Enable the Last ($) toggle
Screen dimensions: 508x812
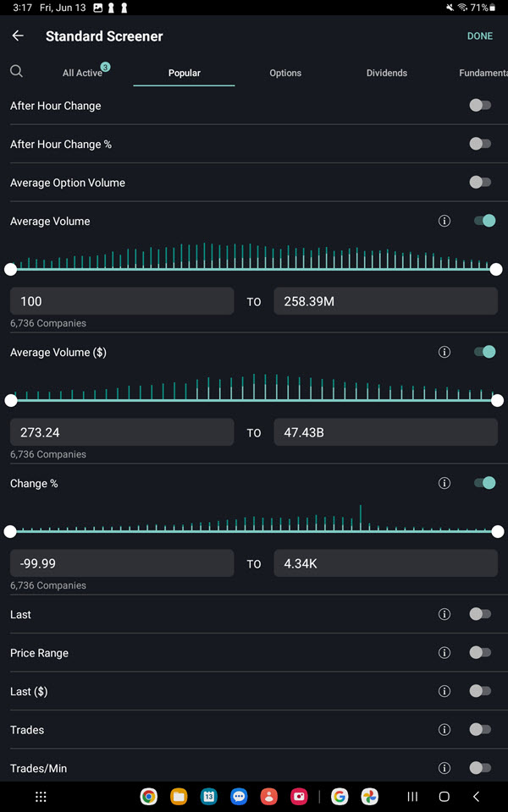pos(481,691)
